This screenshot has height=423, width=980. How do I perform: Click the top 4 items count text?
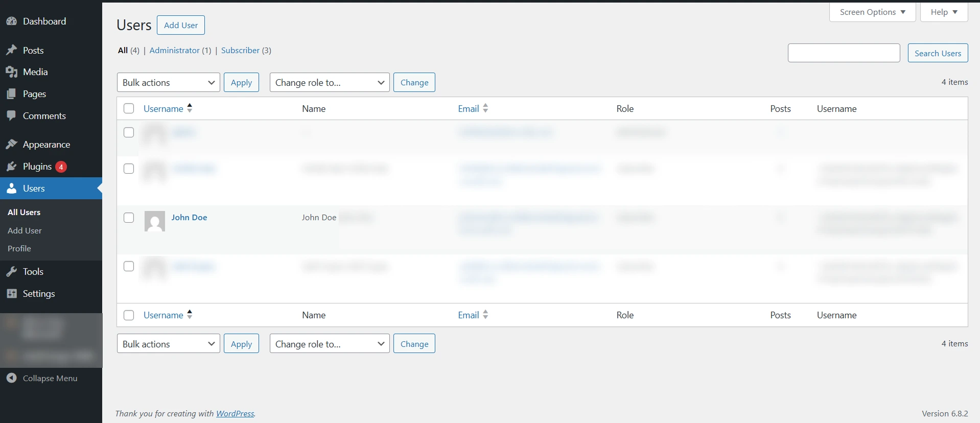pyautogui.click(x=954, y=82)
